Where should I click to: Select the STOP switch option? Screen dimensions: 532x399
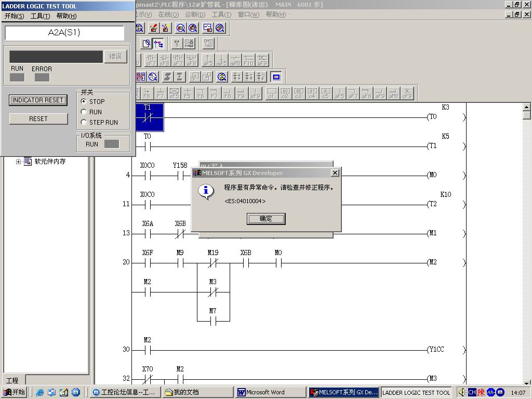pyautogui.click(x=84, y=101)
